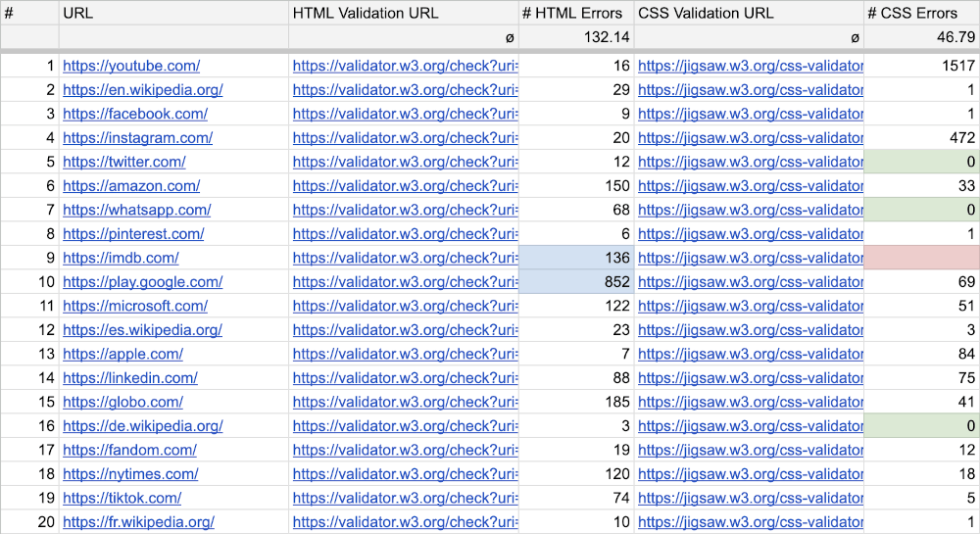Screen dimensions: 980x534
Task: Select the CSS Validation URL column header
Action: (749, 13)
